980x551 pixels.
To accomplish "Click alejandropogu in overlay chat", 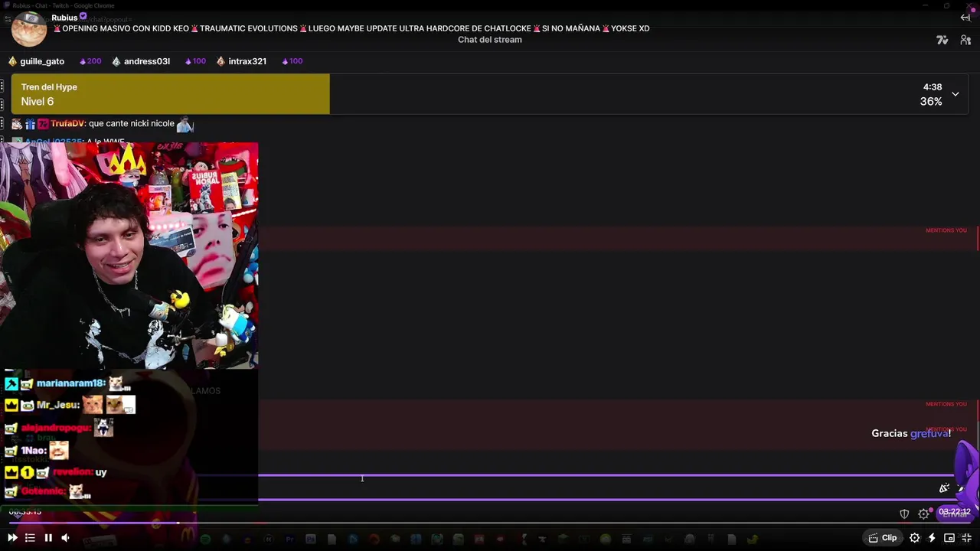I will pyautogui.click(x=56, y=428).
